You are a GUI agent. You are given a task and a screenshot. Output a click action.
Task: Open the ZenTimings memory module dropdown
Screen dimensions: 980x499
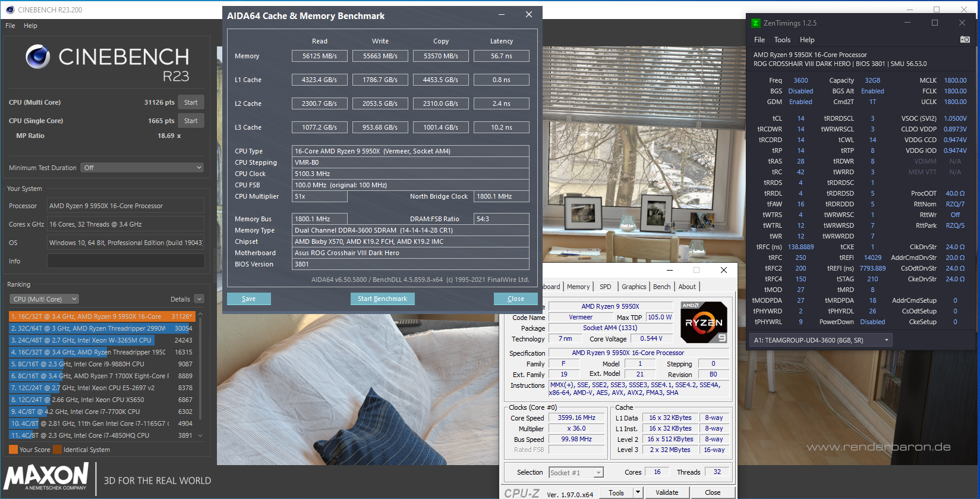pyautogui.click(x=821, y=340)
